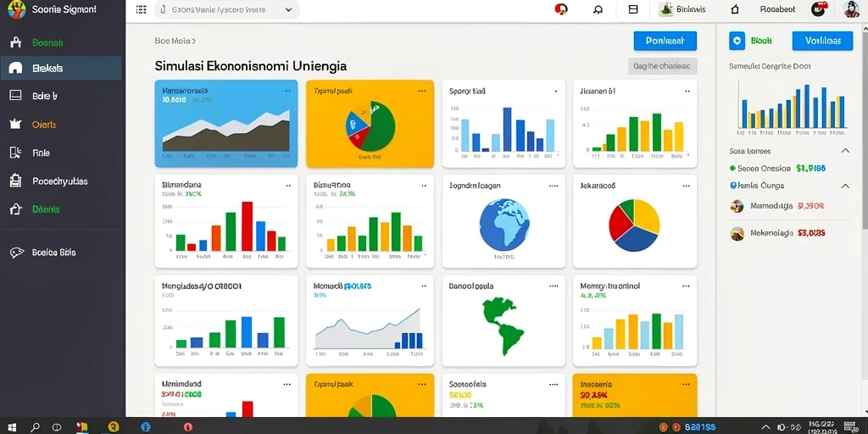Open the Windows Start button
The height and width of the screenshot is (434, 868).
[11, 427]
